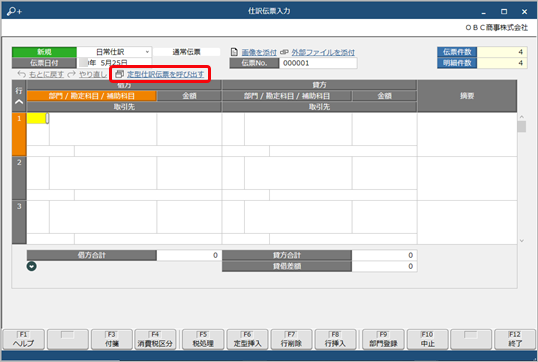Image resolution: width=538 pixels, height=362 pixels.
Task: Expand the round chevron below 借方合計
Action: [32, 266]
